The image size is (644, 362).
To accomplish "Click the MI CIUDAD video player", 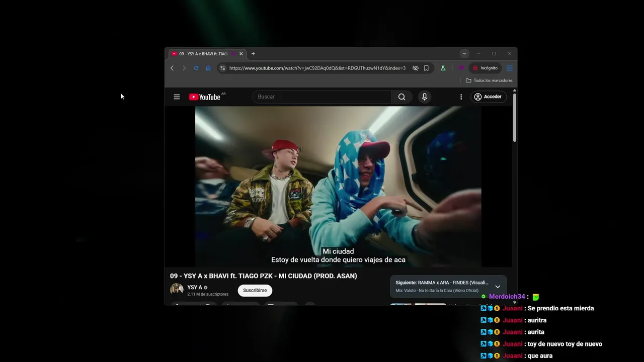I will point(338,187).
